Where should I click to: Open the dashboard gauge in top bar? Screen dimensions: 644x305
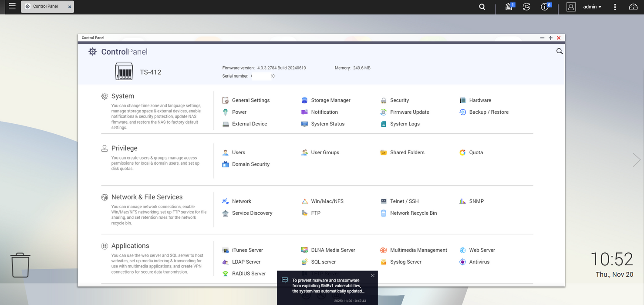[633, 7]
